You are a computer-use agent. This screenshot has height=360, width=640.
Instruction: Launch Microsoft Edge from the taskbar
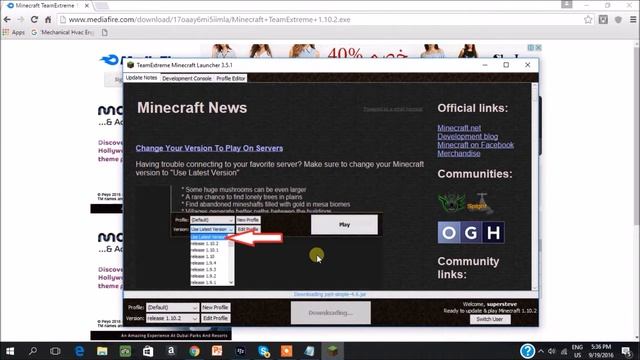79,351
